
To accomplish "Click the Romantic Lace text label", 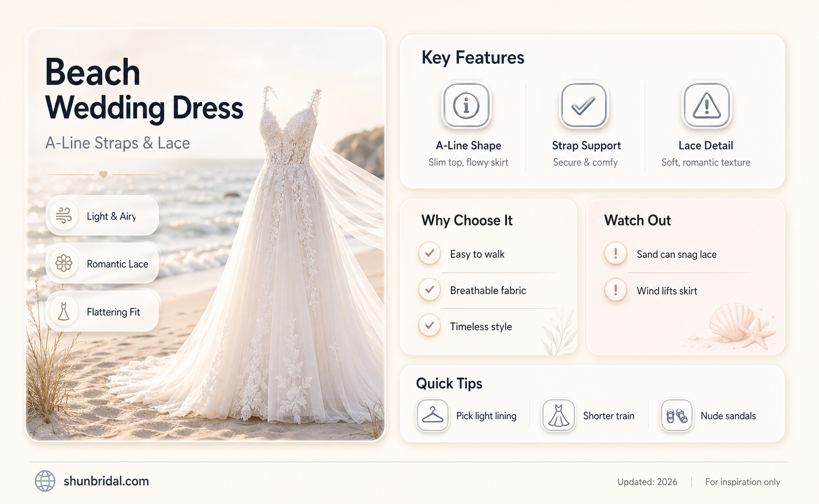I will pos(117,264).
